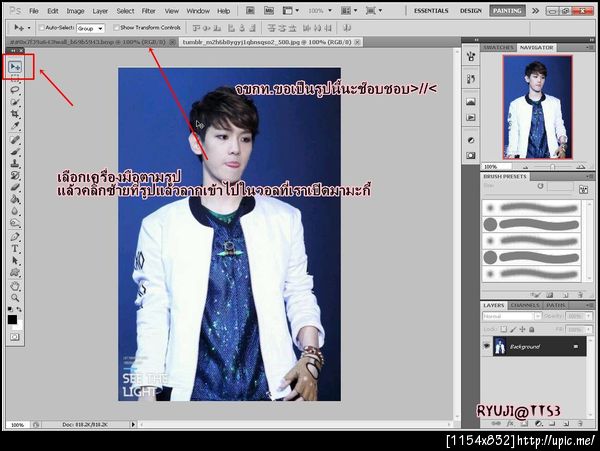600x451 pixels.
Task: Click the Navigator 100% zoom field
Action: point(496,167)
